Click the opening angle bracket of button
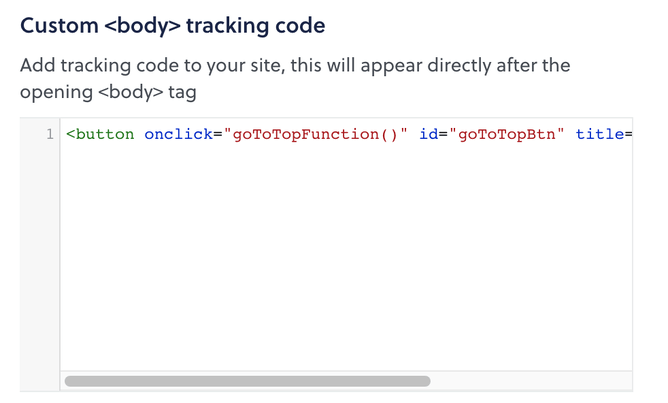Screen dimensions: 668x403 [x=71, y=134]
